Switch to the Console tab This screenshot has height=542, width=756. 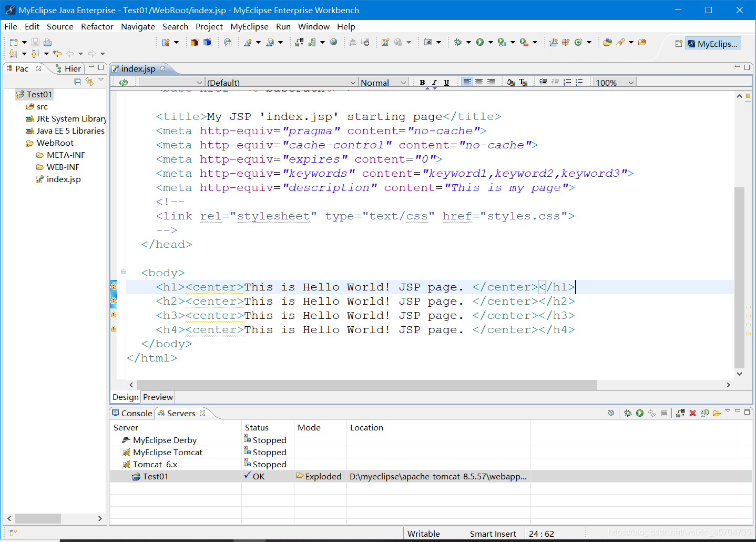[132, 413]
